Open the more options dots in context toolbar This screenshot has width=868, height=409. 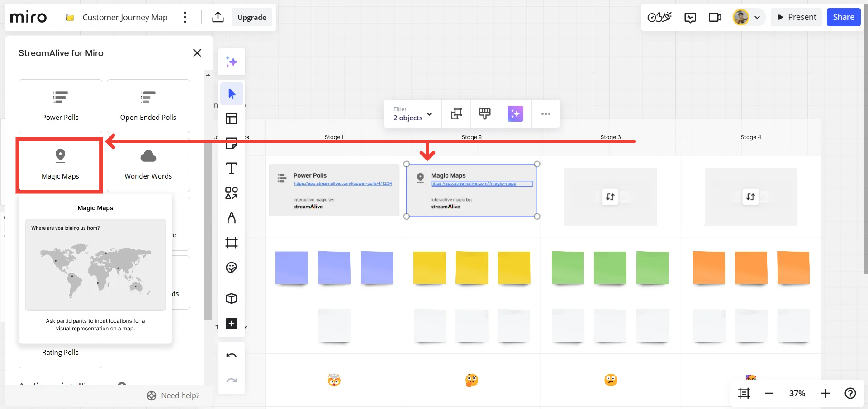coord(546,114)
